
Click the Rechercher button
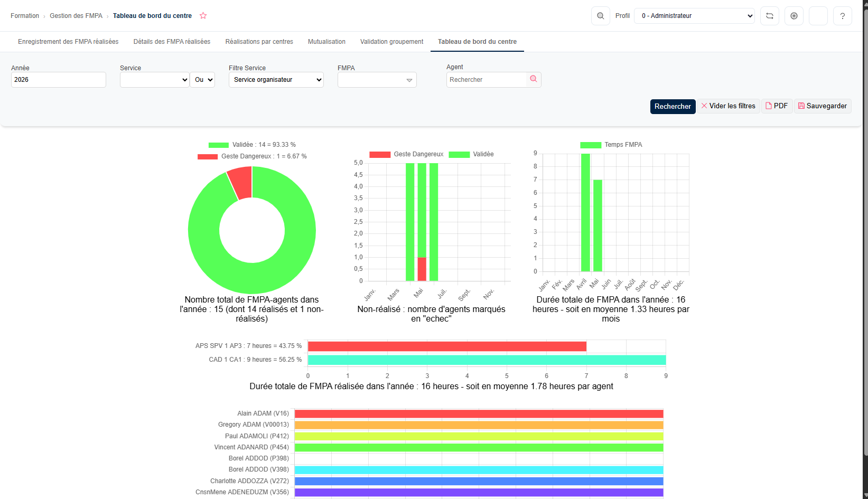coord(673,106)
